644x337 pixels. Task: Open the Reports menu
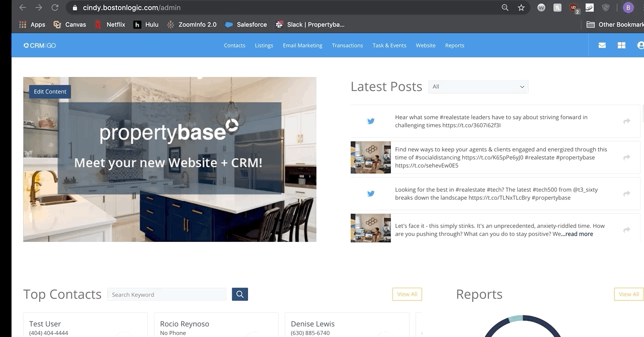[455, 45]
